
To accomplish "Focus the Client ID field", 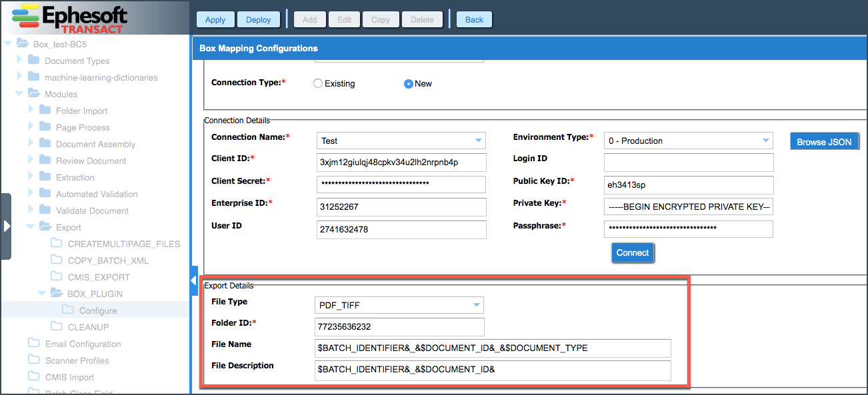I will click(401, 163).
